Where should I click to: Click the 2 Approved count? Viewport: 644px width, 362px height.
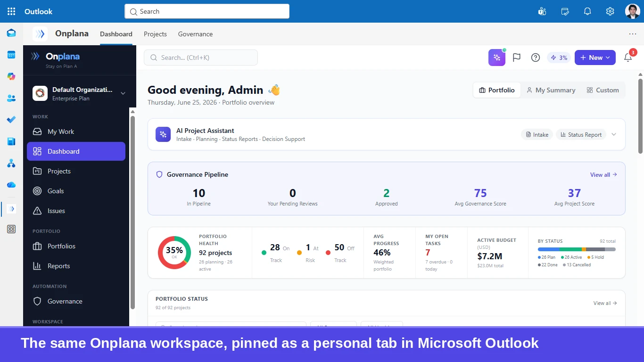[x=387, y=193]
